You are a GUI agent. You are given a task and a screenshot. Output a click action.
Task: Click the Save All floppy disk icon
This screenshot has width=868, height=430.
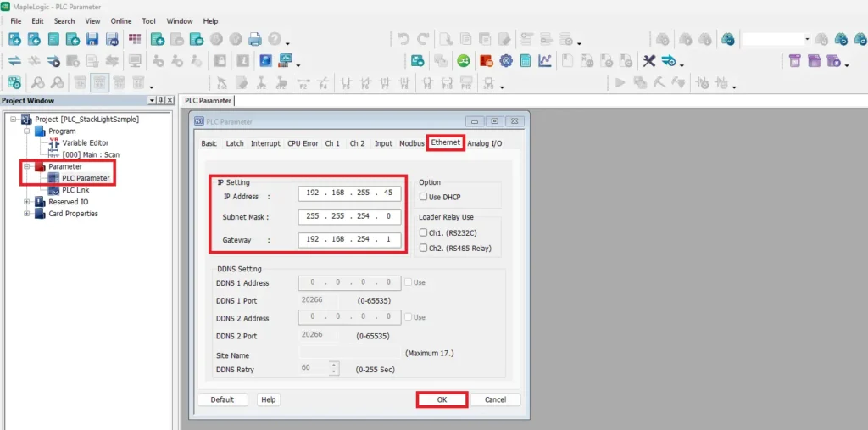tap(112, 39)
